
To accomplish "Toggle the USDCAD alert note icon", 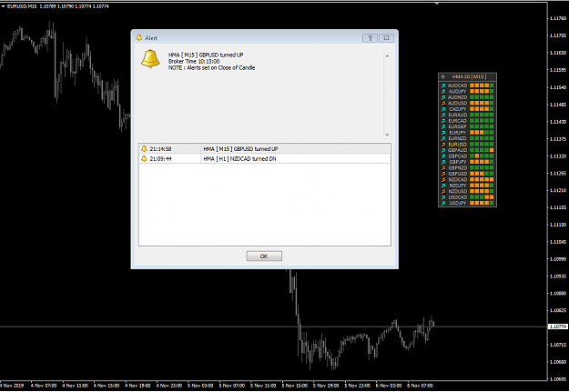I will tap(443, 197).
